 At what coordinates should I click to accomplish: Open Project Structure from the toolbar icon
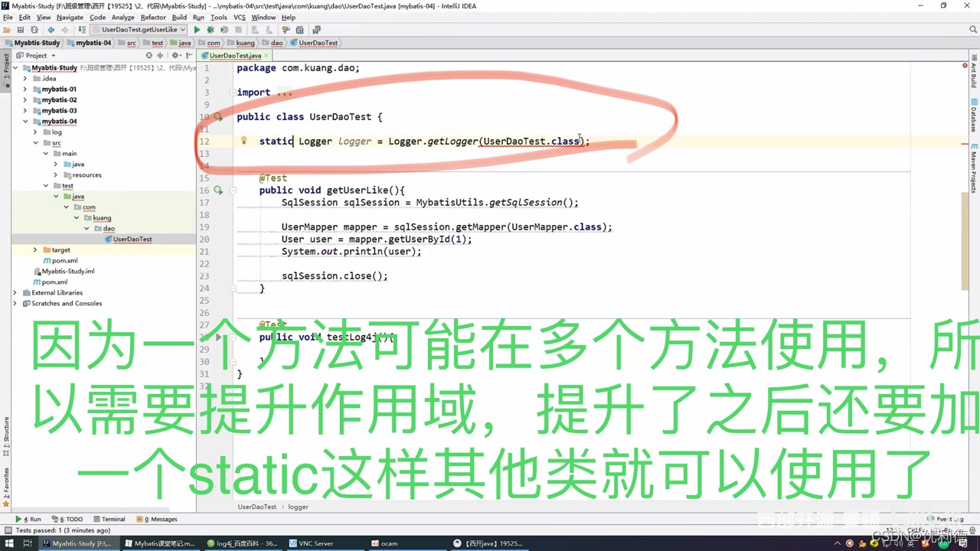pyautogui.click(x=299, y=30)
